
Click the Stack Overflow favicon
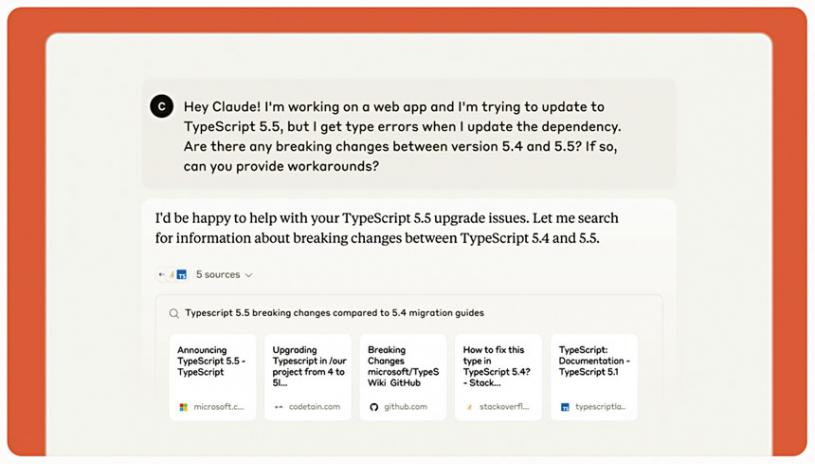point(470,407)
